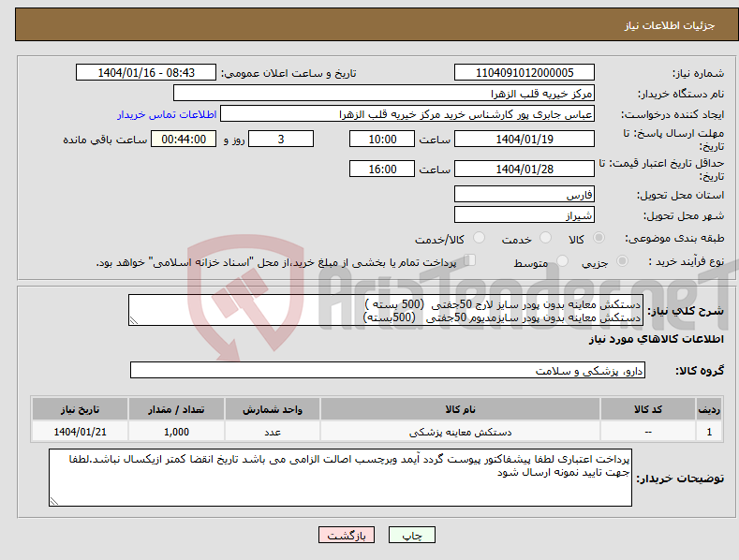Screen dimensions: 739x560
Task: Click the گروه کالا field دارو، پزشکی و سلامت
Action: click(x=388, y=370)
